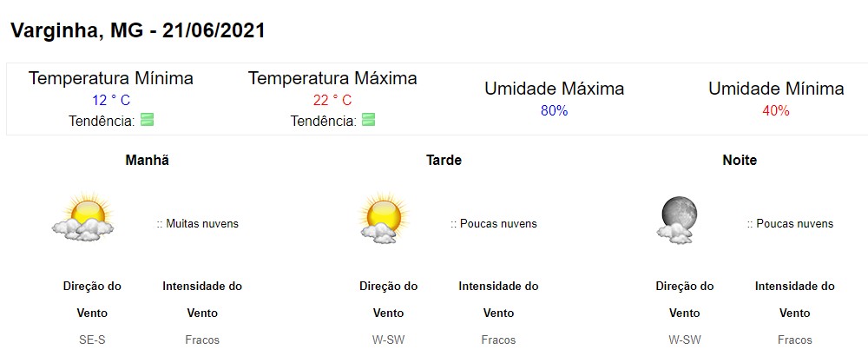This screenshot has width=868, height=363.
Task: Click the 80% maximum humidity value
Action: point(554,111)
